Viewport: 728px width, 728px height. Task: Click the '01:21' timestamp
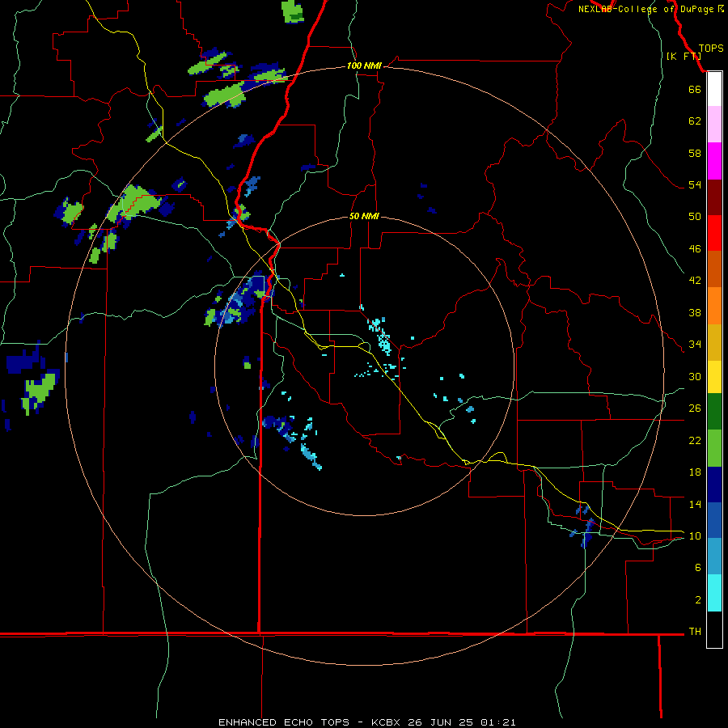point(498,722)
